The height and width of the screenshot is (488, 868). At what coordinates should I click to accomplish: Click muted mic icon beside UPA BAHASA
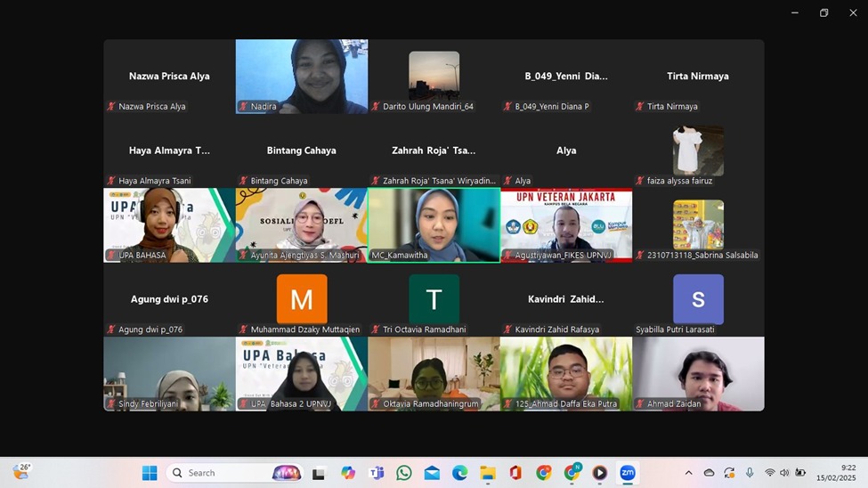pyautogui.click(x=111, y=256)
